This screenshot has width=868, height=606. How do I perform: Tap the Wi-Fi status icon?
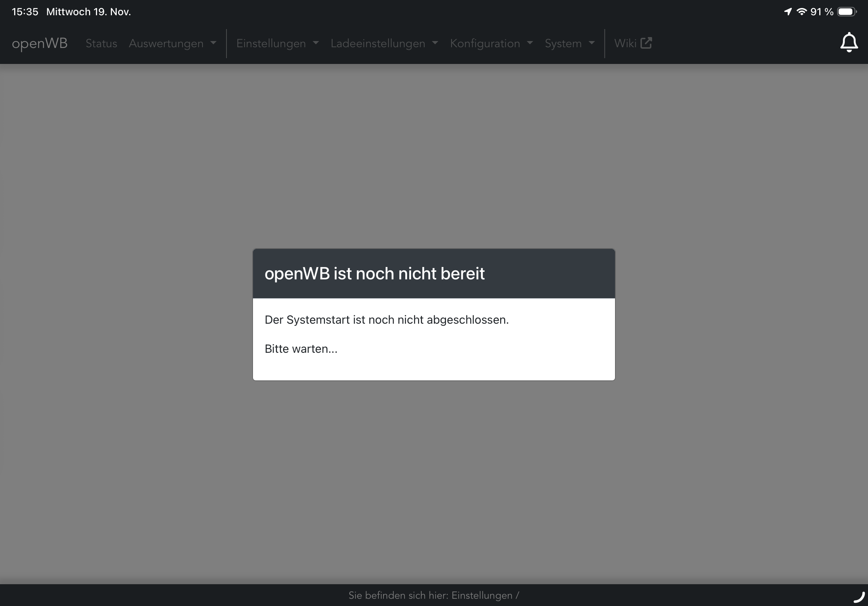click(801, 12)
